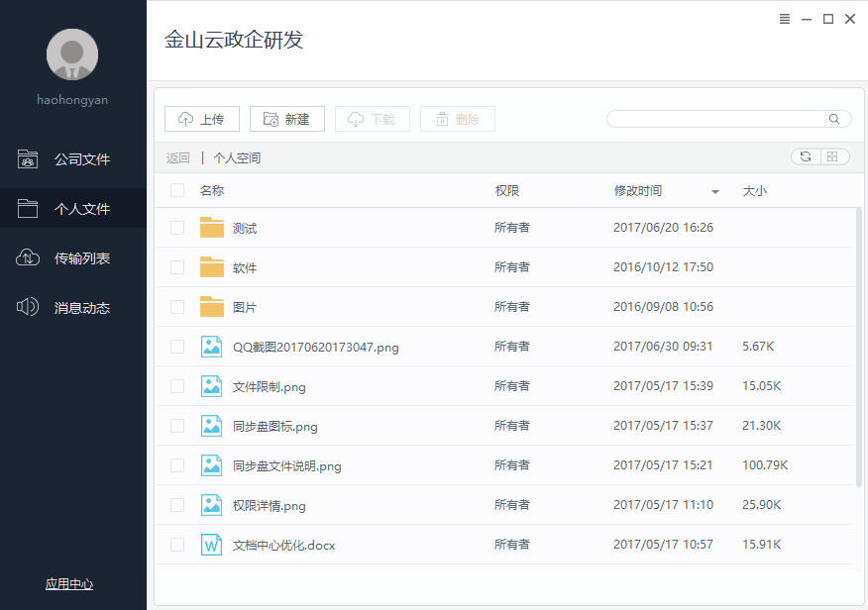Toggle the select-all checkbox in header

177,190
